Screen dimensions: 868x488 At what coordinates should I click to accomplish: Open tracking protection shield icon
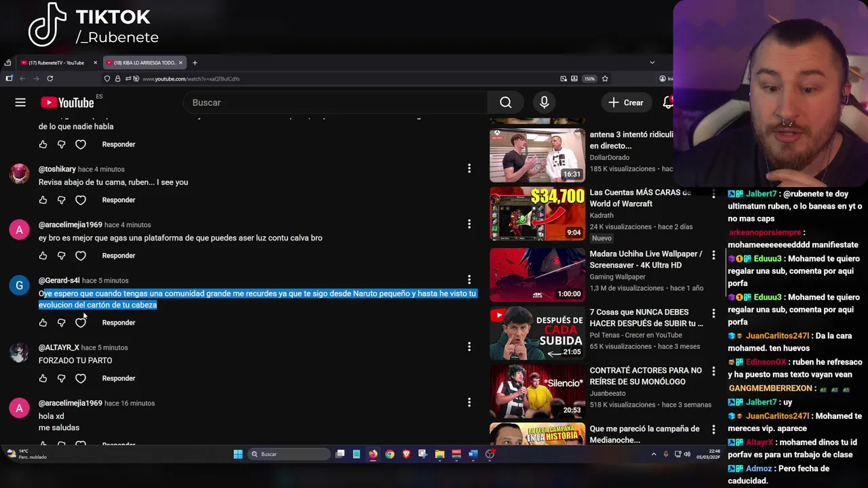[x=107, y=79]
